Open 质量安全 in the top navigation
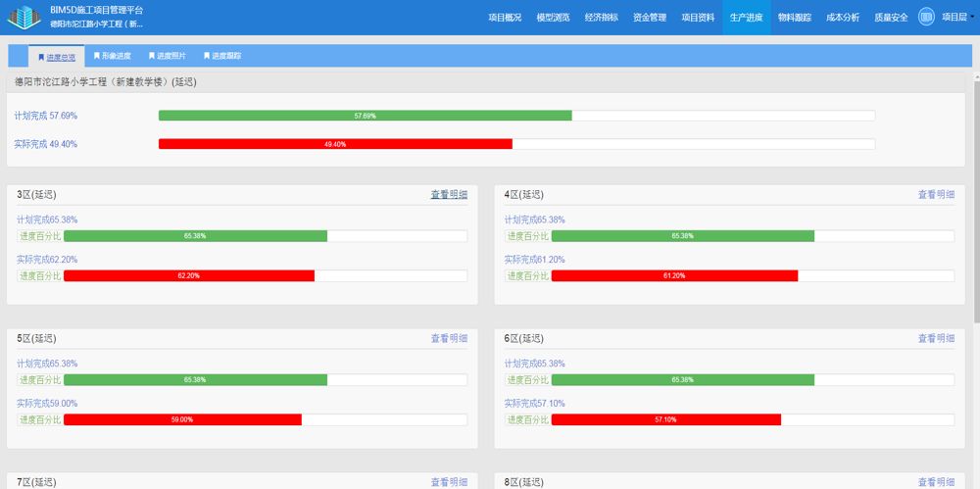Image resolution: width=980 pixels, height=489 pixels. [891, 18]
